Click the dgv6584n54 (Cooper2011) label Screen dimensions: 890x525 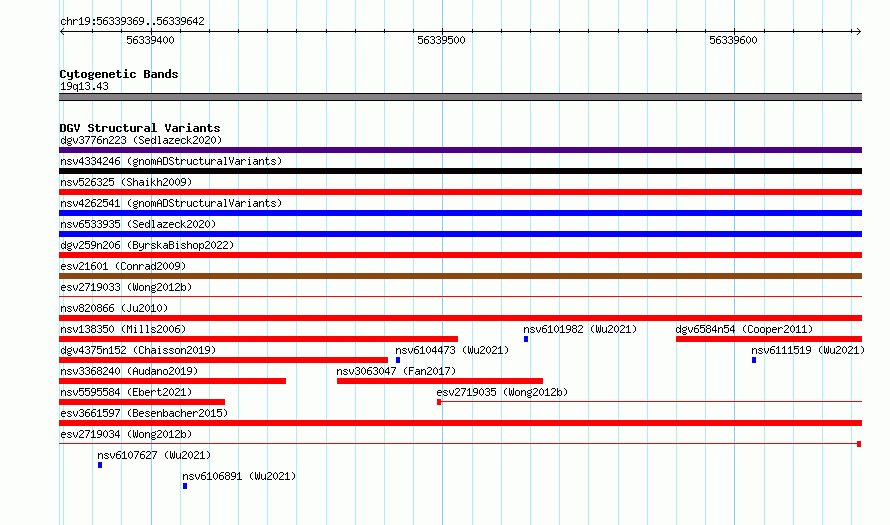744,329
